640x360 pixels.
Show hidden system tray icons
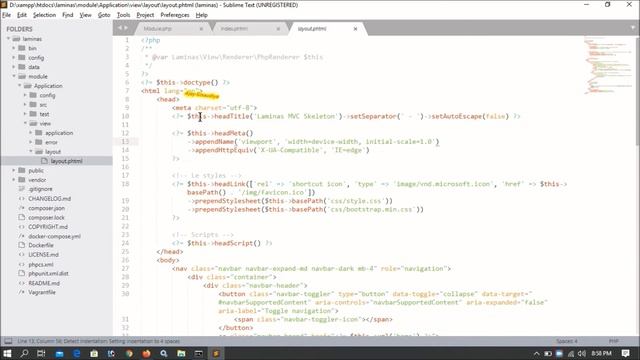click(x=536, y=353)
